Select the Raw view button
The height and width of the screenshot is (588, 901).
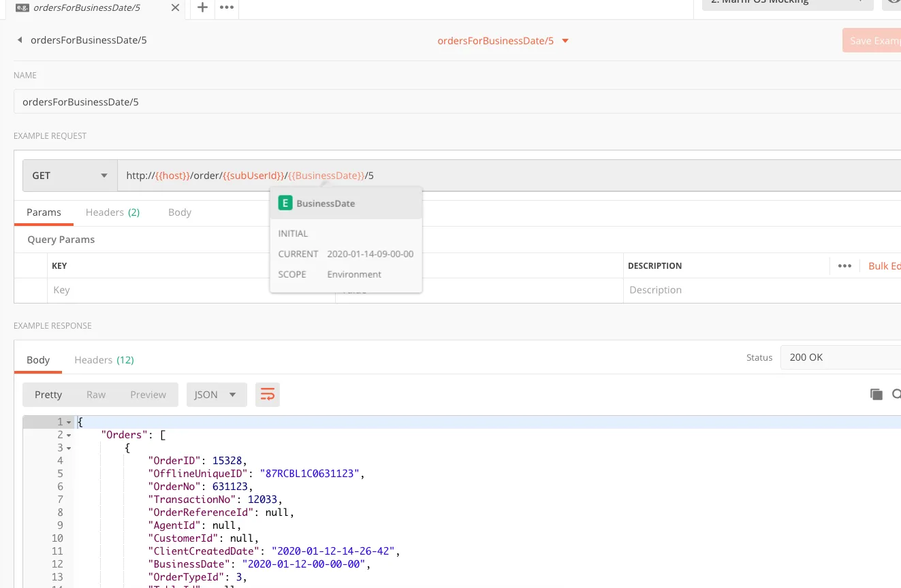(x=96, y=395)
